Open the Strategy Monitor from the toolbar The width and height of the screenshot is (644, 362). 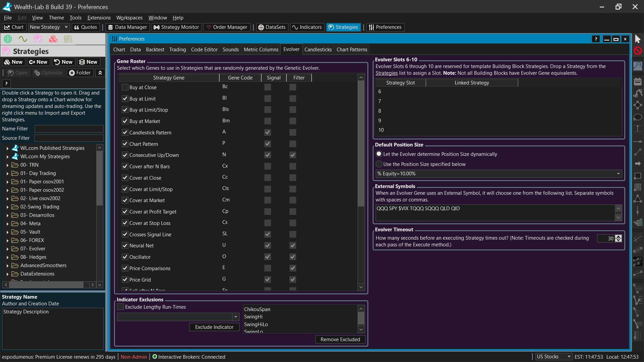click(176, 27)
